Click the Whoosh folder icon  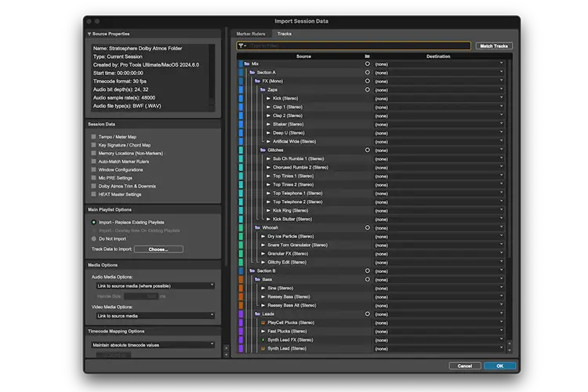257,227
